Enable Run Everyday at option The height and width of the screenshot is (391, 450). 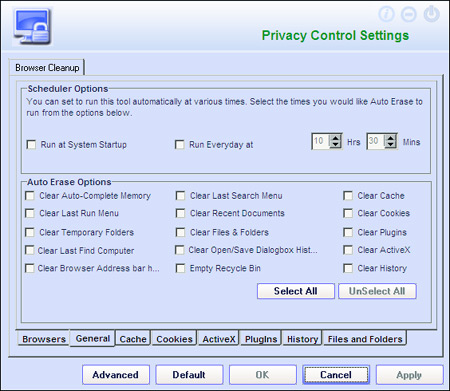[180, 145]
